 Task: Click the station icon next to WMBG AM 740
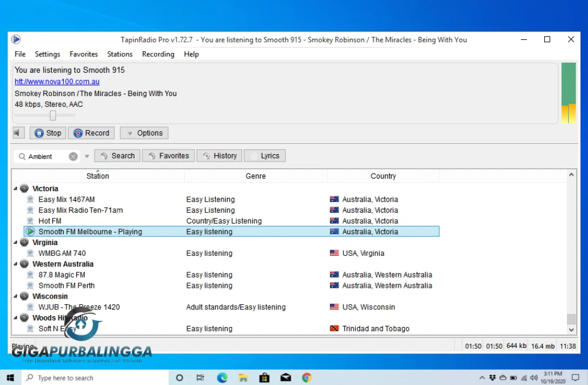(31, 253)
